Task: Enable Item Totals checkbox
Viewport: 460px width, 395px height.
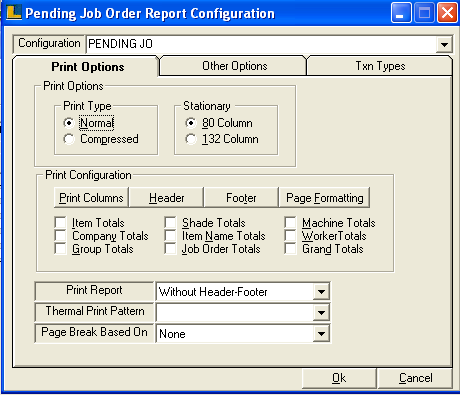Action: [60, 222]
